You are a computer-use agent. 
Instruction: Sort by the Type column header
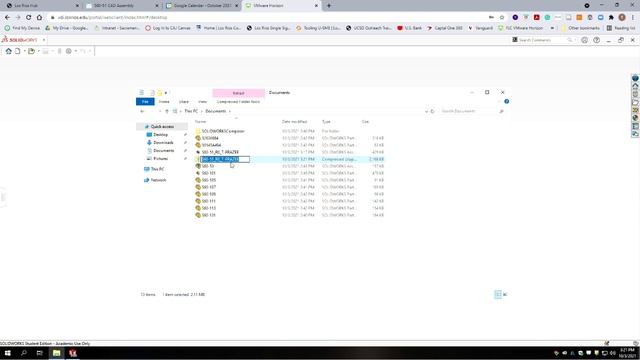pos(327,122)
